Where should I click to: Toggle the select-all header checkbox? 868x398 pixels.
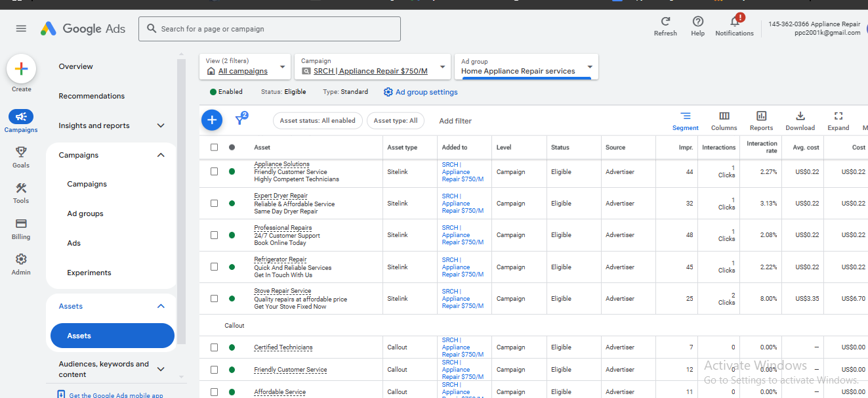click(214, 147)
